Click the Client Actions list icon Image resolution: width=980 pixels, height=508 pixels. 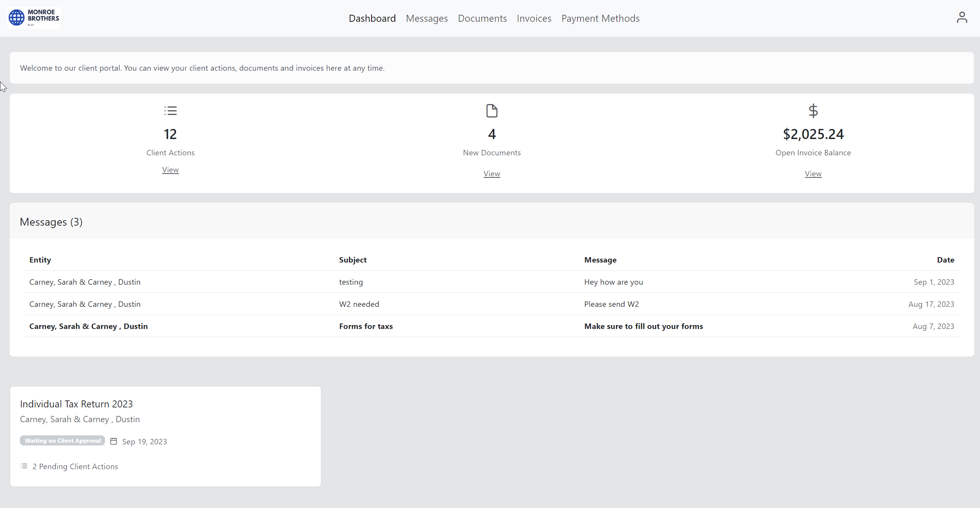point(170,110)
